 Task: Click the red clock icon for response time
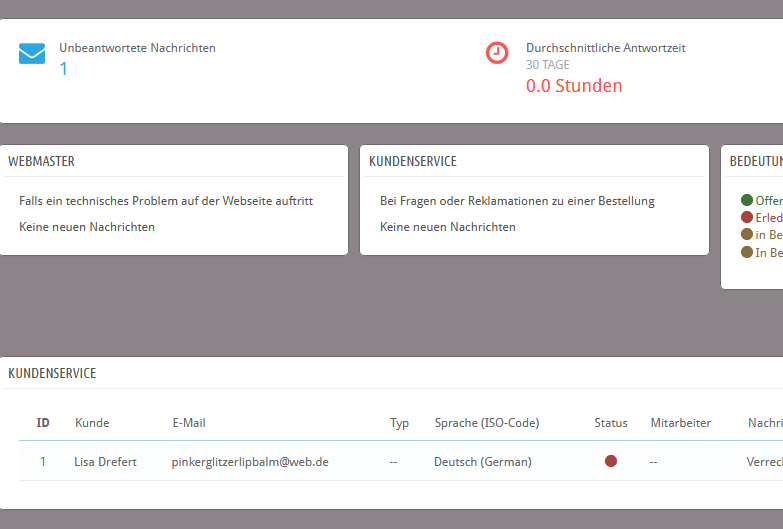497,53
